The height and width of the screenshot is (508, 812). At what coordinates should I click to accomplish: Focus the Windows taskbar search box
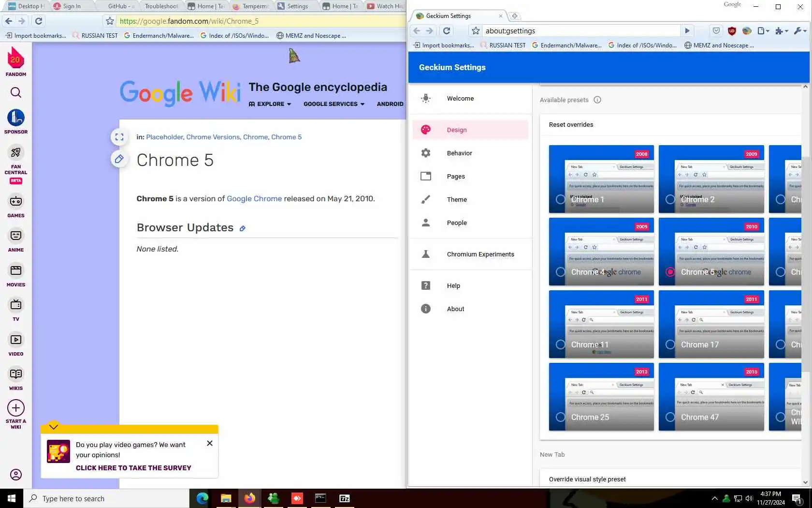106,498
